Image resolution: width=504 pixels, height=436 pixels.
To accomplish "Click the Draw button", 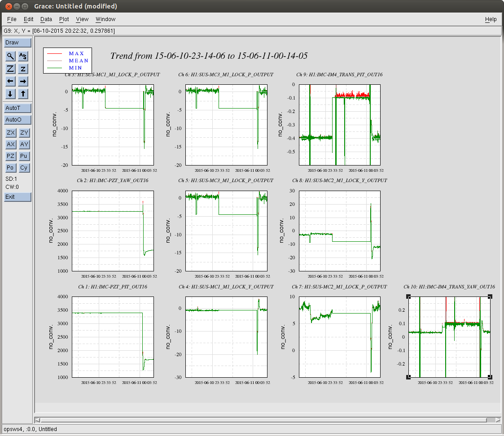I will pyautogui.click(x=18, y=43).
